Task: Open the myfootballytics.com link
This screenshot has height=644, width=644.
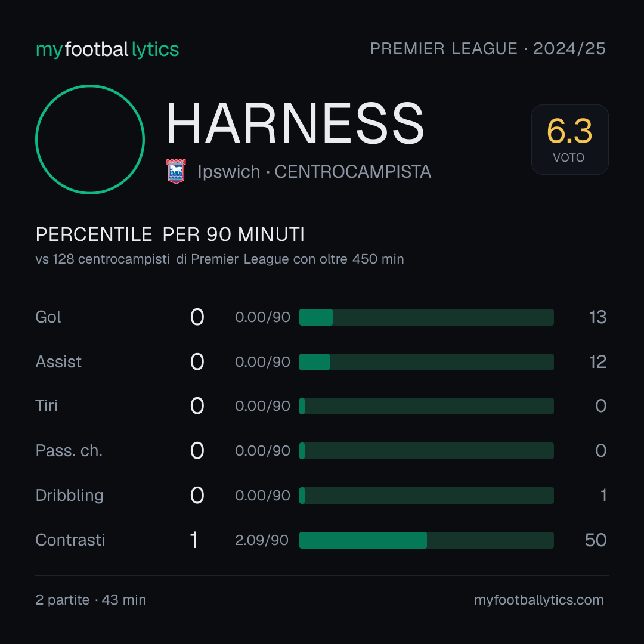Action: click(539, 600)
